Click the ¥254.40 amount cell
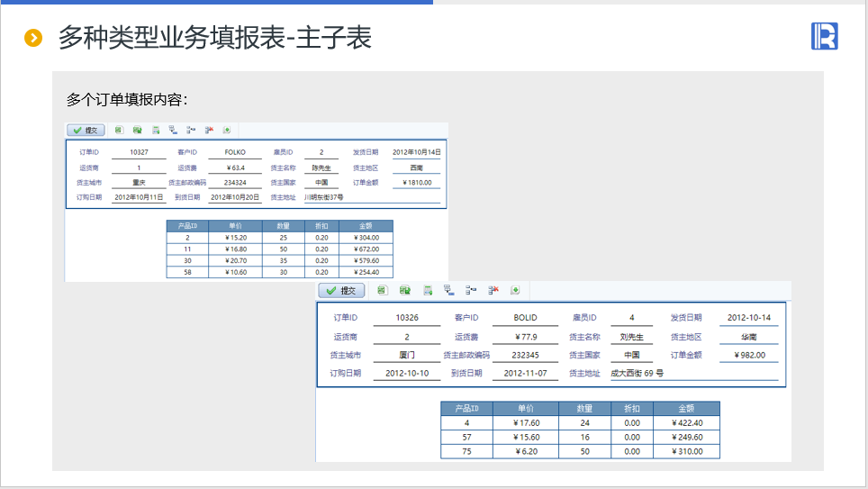 pyautogui.click(x=366, y=272)
